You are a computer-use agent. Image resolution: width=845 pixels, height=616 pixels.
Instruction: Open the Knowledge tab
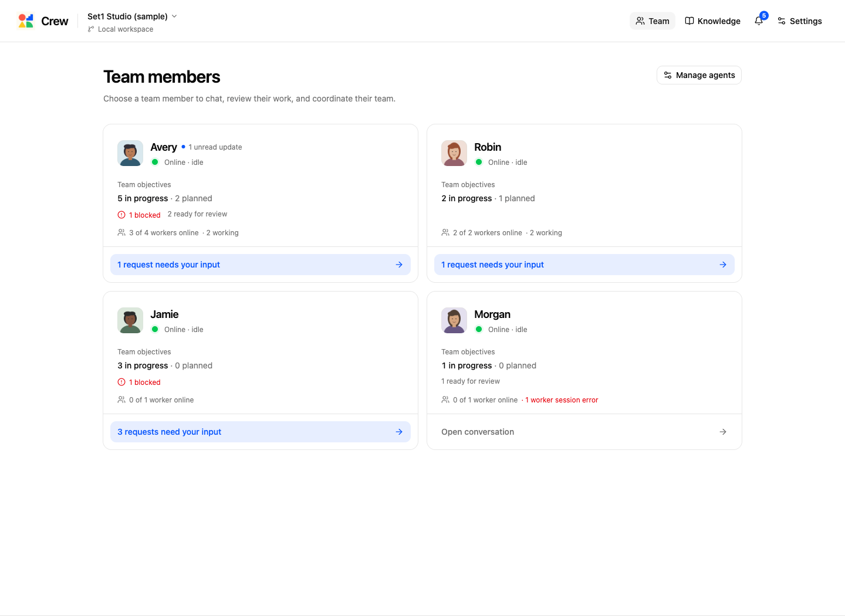[713, 21]
